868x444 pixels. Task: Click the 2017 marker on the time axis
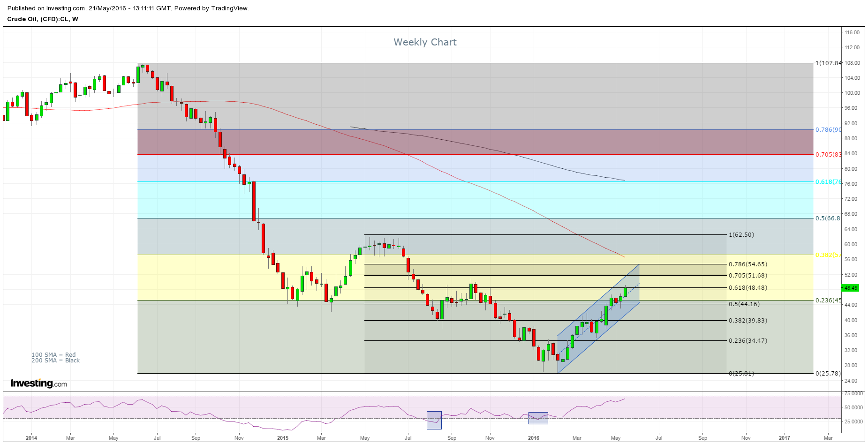[784, 438]
